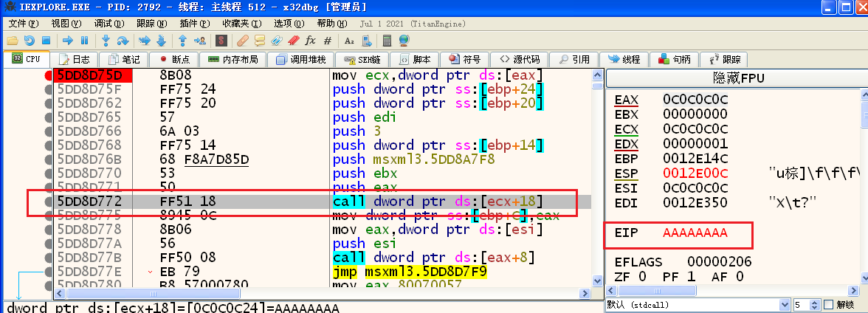Open the calculator icon in toolbar

click(387, 41)
